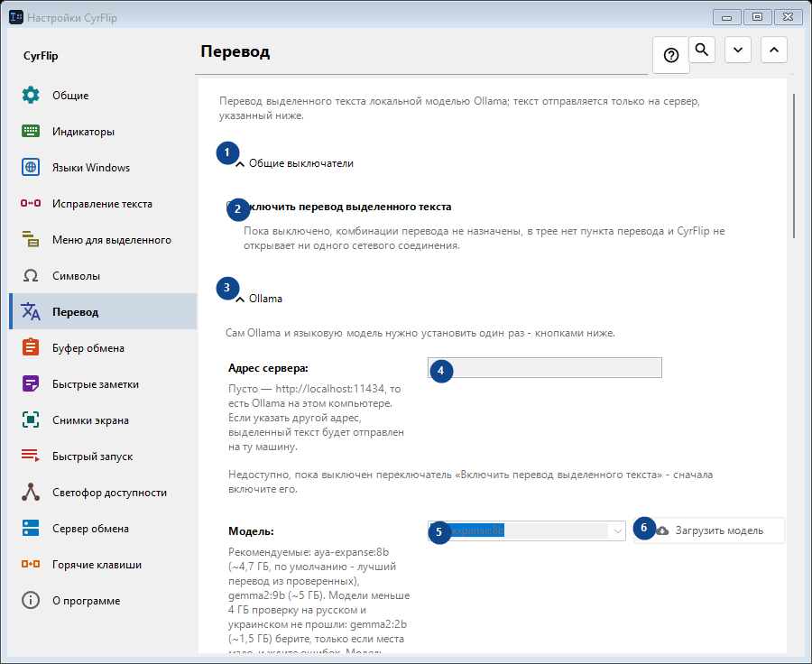
Task: Choose the Меню для выделенного icon
Action: click(31, 239)
